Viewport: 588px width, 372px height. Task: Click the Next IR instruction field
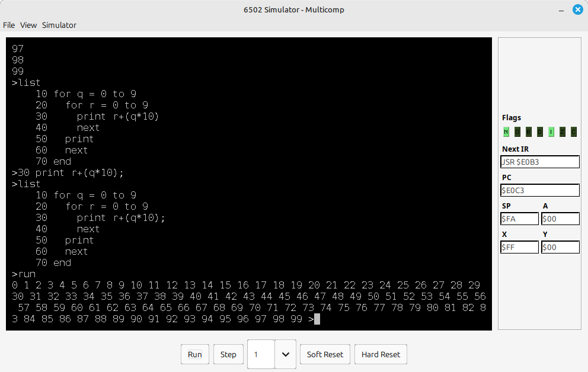pos(540,162)
